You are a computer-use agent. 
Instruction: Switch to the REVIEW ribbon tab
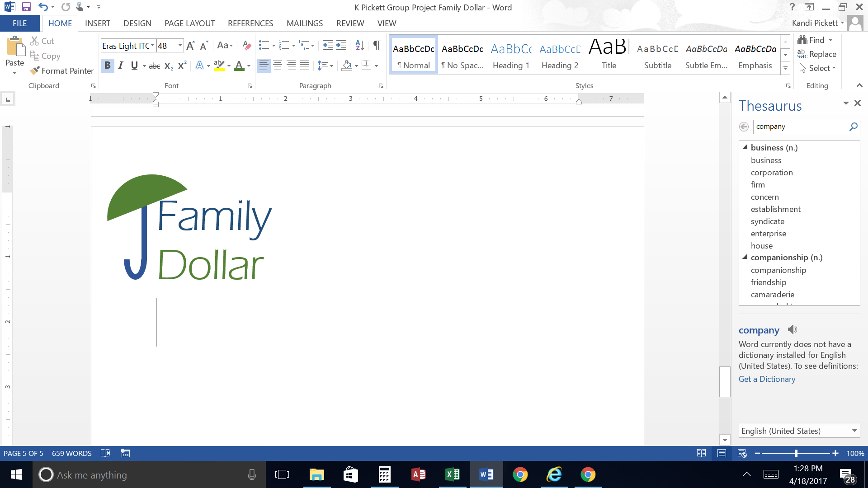350,23
